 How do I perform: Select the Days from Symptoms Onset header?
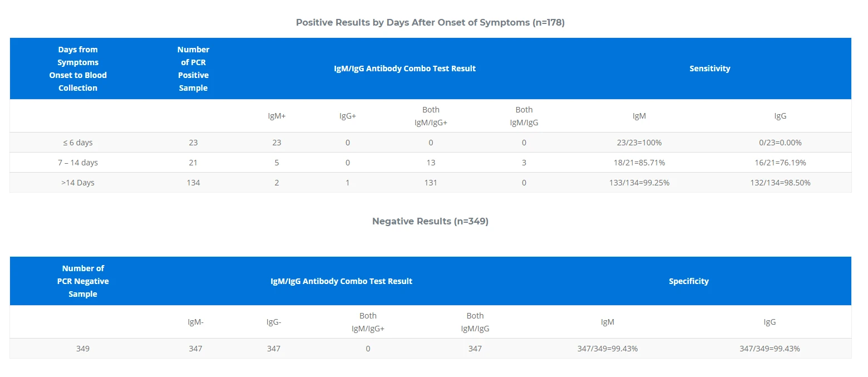(78, 68)
